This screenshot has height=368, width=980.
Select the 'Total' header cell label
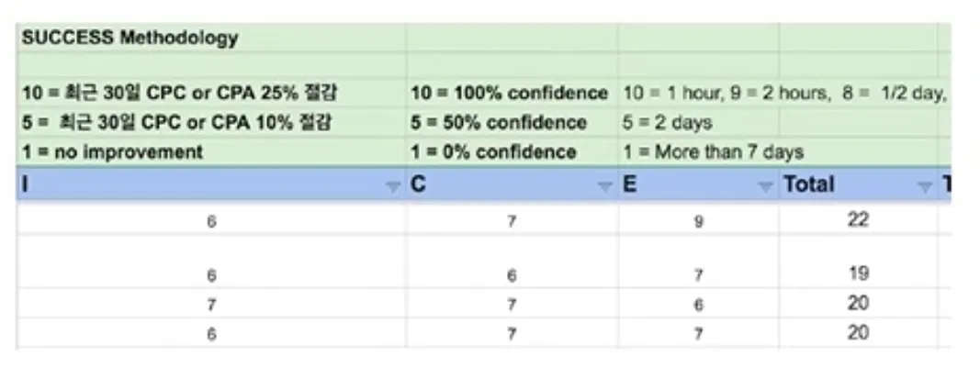click(x=808, y=184)
